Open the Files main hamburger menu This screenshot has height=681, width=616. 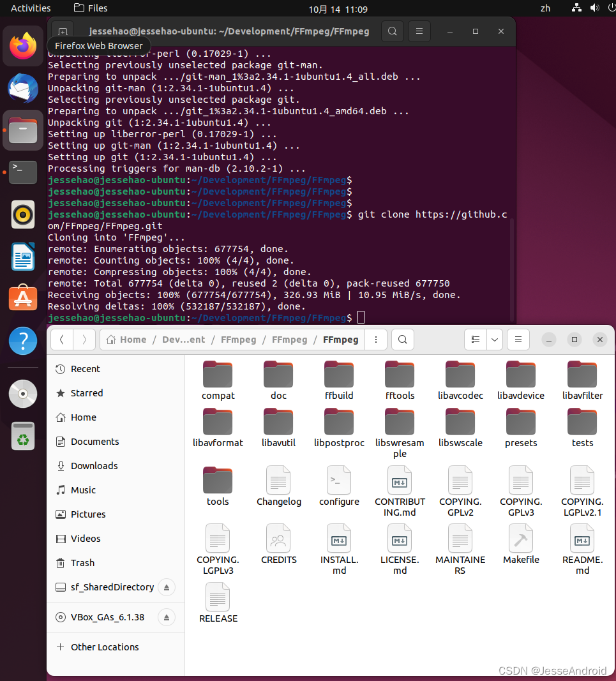click(518, 340)
